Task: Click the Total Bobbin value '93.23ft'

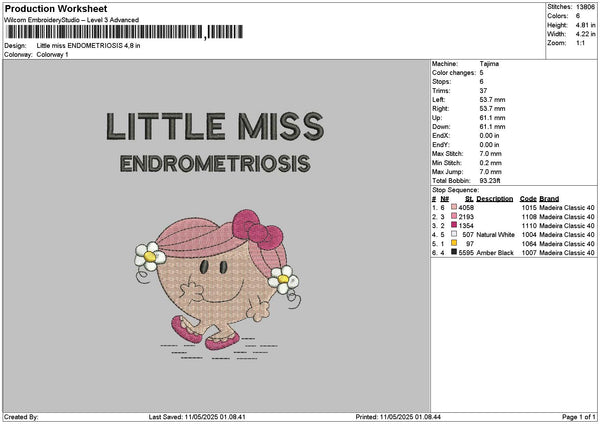Action: pos(490,181)
